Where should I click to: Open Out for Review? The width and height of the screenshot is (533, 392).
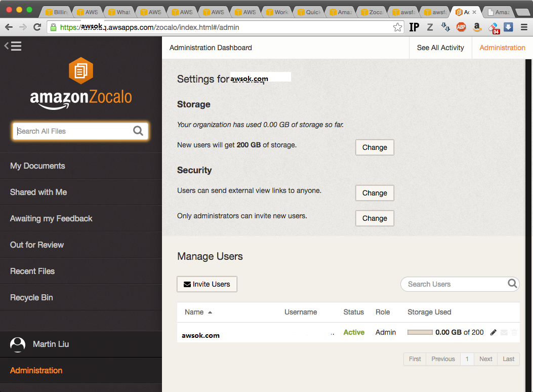click(81, 245)
